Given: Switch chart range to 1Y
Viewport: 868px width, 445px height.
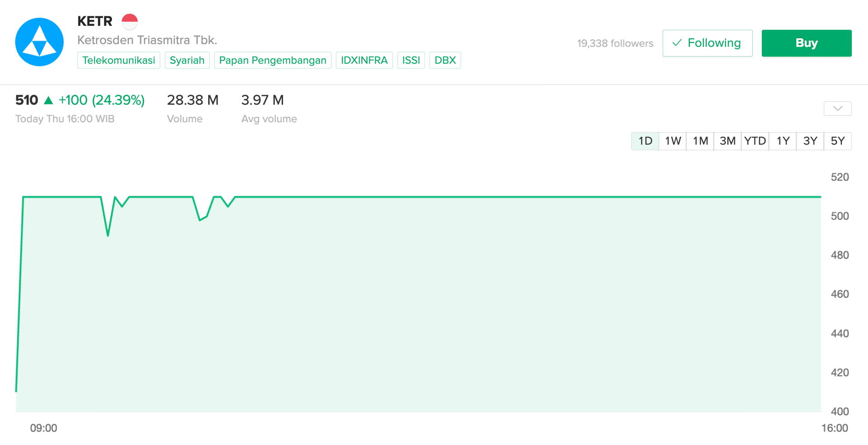Looking at the screenshot, I should pos(783,141).
